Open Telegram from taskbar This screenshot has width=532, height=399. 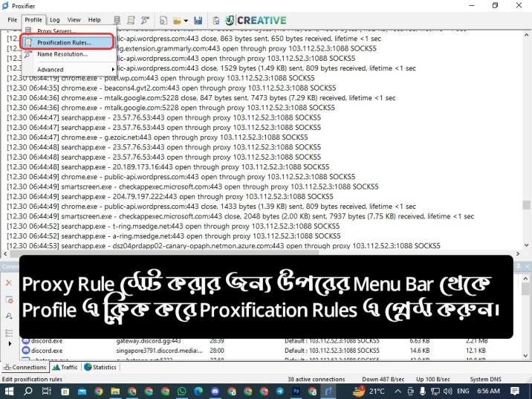280,391
